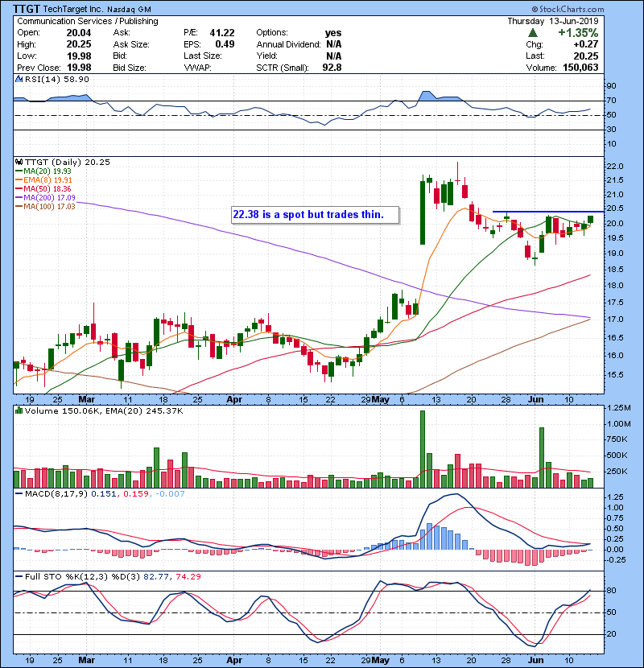Click 'Communication Services / Publishing' sector text

click(88, 21)
